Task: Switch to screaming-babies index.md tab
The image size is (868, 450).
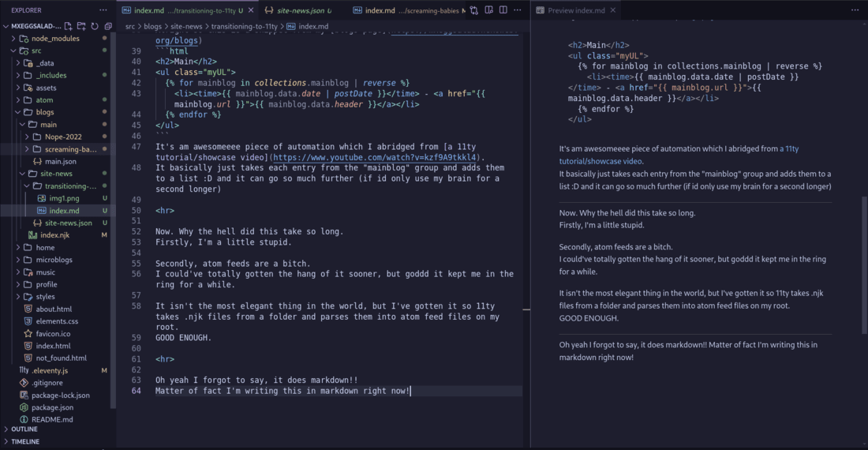Action: [x=410, y=10]
